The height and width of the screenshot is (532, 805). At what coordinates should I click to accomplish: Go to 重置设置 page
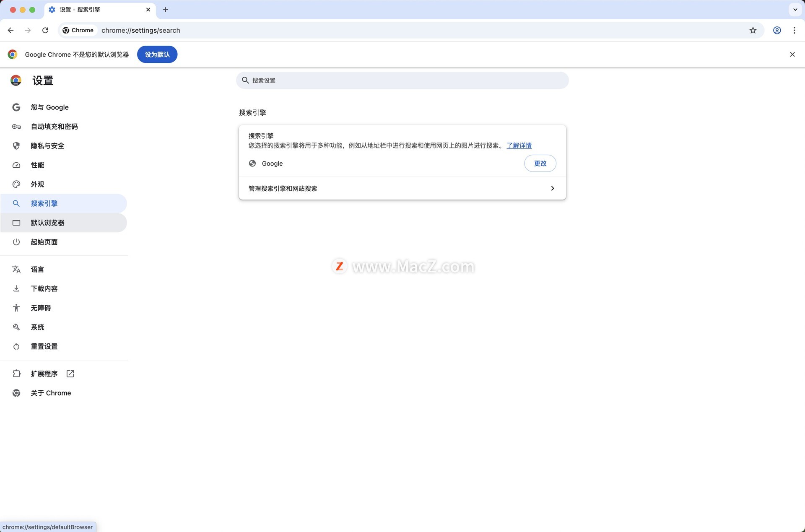click(x=64, y=346)
